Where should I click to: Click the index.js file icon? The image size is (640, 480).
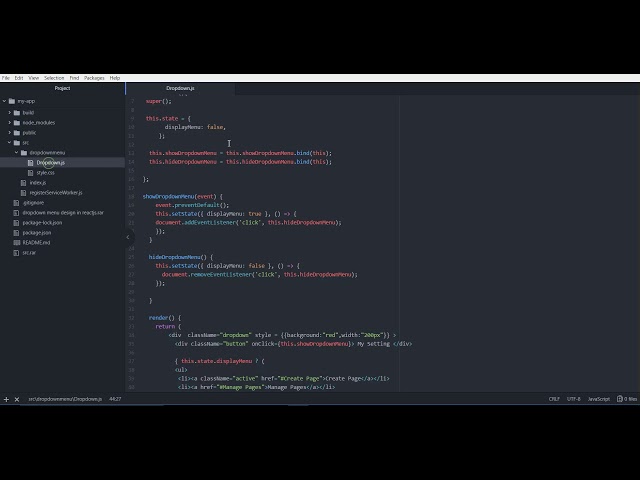pos(24,183)
